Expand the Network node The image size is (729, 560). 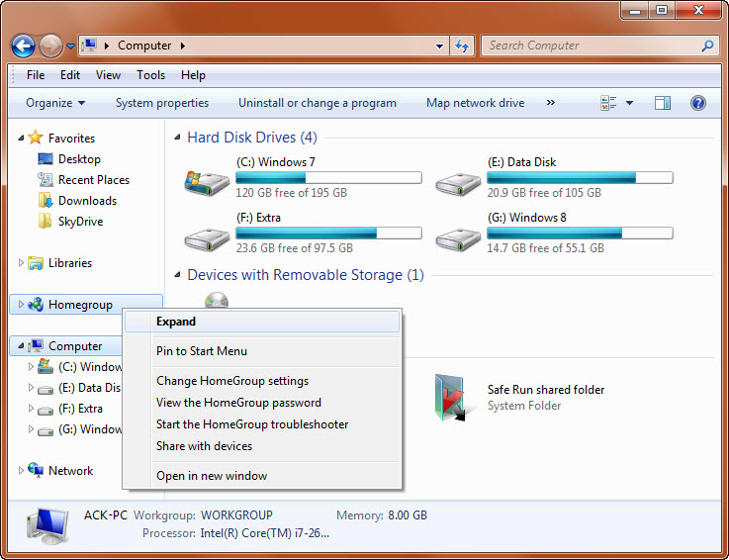pyautogui.click(x=21, y=470)
